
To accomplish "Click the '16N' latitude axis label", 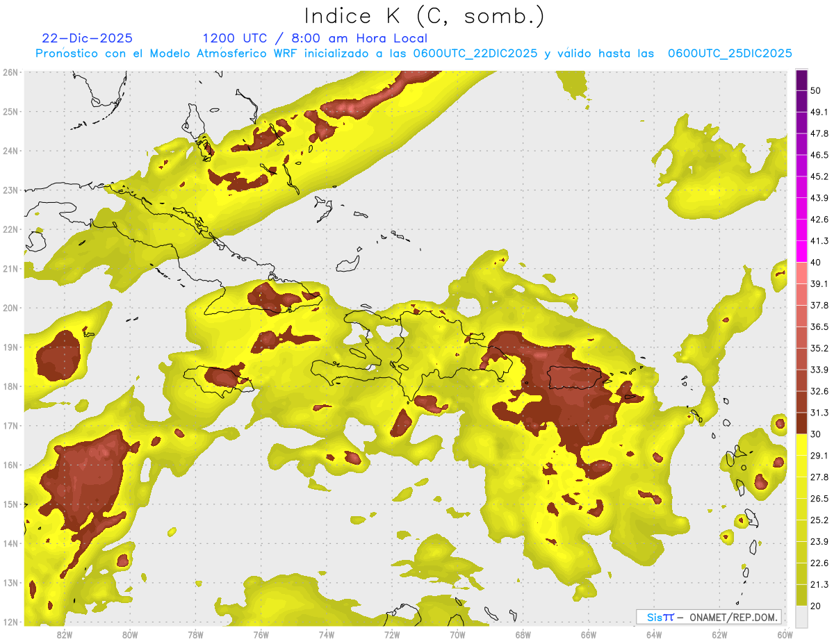I will (x=10, y=465).
